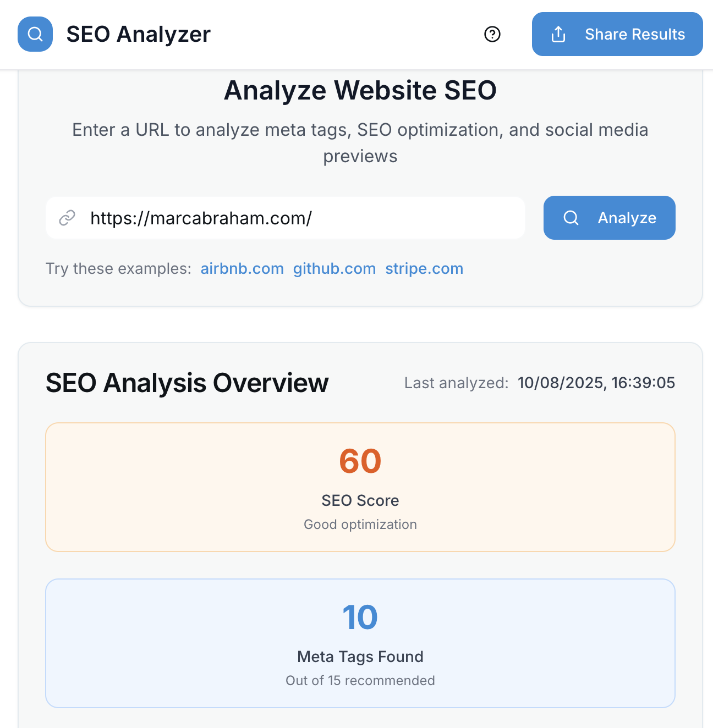Click the magnifier icon on Analyze button
This screenshot has width=713, height=728.
coord(571,218)
